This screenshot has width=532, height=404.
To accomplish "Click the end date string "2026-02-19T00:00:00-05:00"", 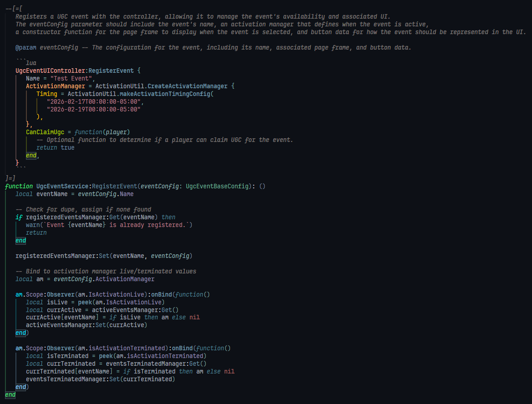I will [94, 109].
